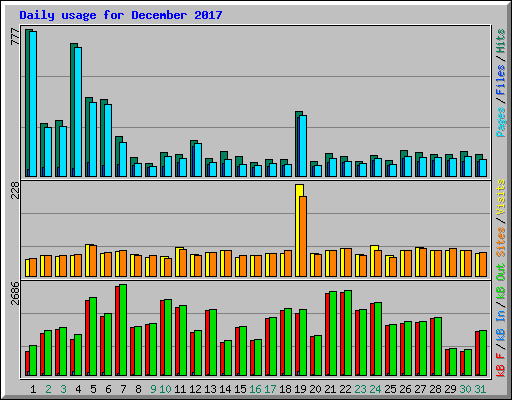
Task: Click the 228 value on the middle axis
Action: pos(15,190)
